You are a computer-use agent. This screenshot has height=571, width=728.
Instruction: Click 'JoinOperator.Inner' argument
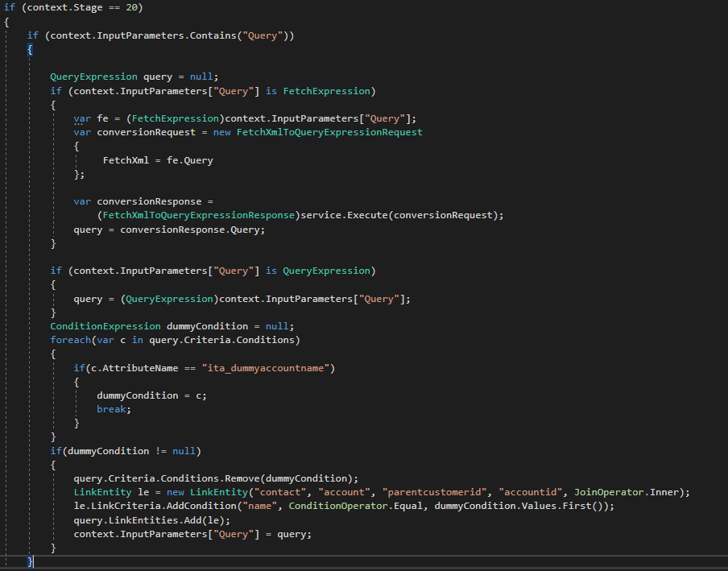click(627, 493)
